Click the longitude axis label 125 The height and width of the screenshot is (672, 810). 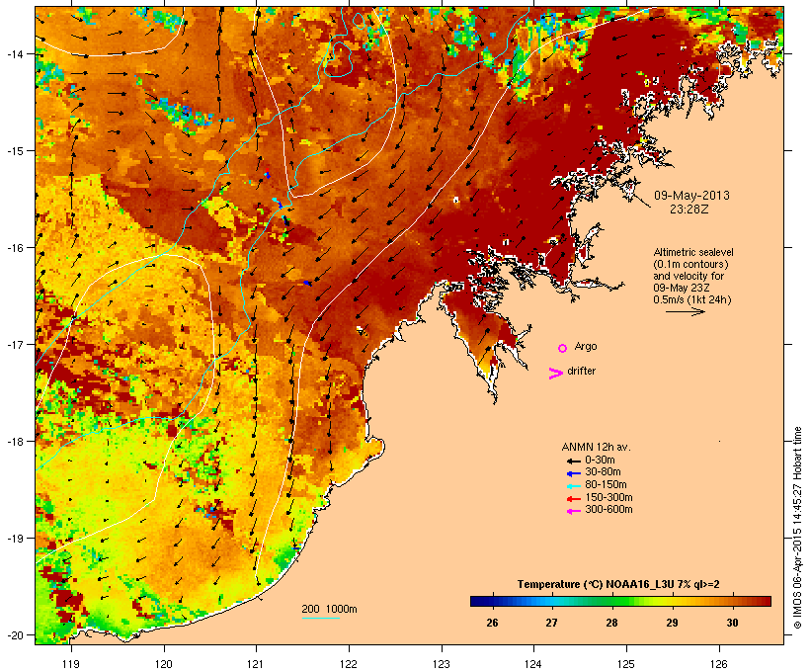626,664
